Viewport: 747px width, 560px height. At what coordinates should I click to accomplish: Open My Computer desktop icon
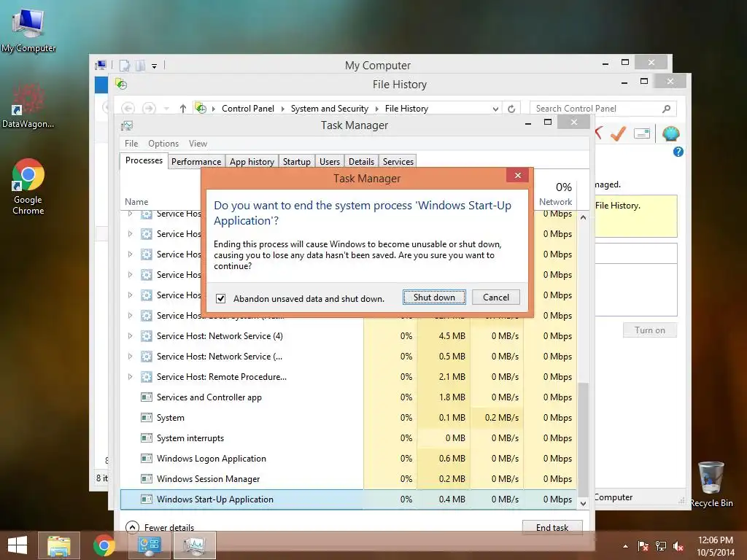28,31
